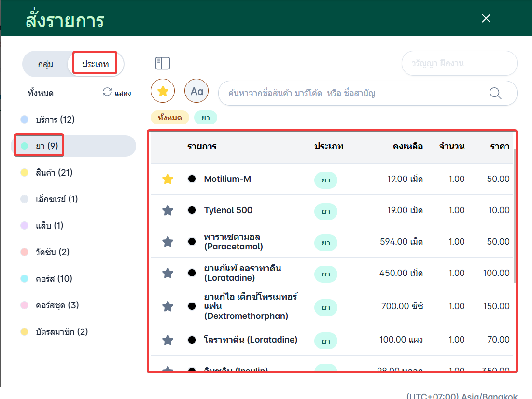Choose the คอร์ส (10) category
Image resolution: width=532 pixels, height=399 pixels.
pyautogui.click(x=54, y=278)
